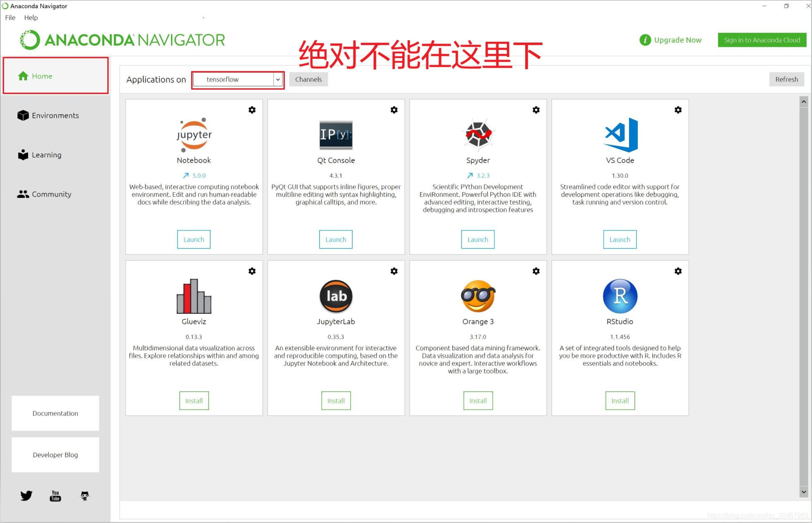This screenshot has width=812, height=523.
Task: Click the JupyterLab version 0.35.3
Action: click(x=336, y=337)
